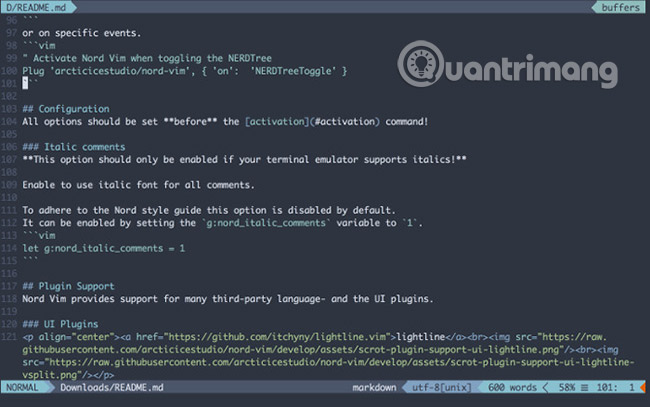This screenshot has width=650, height=407.
Task: Click the line indicator icon beside 58%
Action: (x=585, y=388)
